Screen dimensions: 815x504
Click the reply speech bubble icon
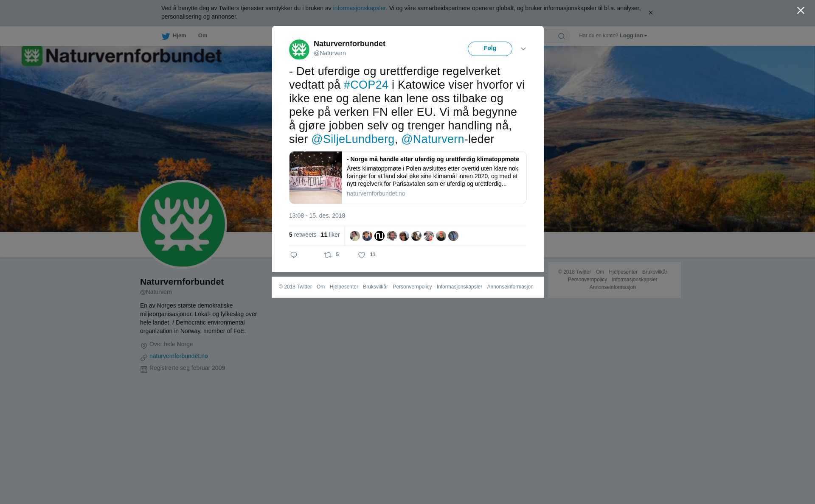point(294,255)
